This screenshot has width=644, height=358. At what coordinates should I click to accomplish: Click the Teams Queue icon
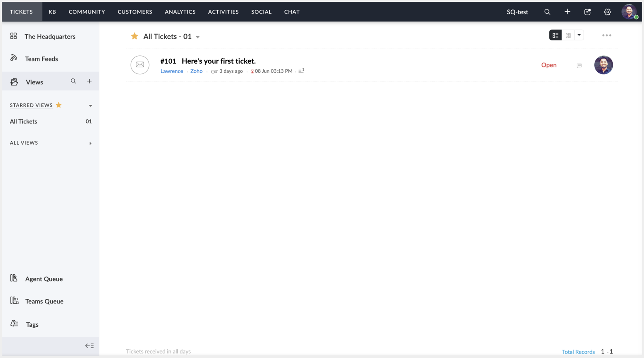[x=14, y=300]
